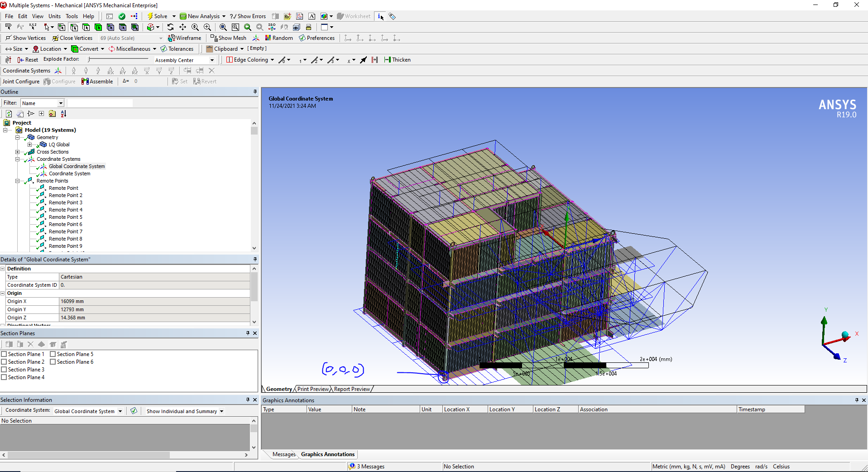Open the image capture to file icon

(x=324, y=16)
